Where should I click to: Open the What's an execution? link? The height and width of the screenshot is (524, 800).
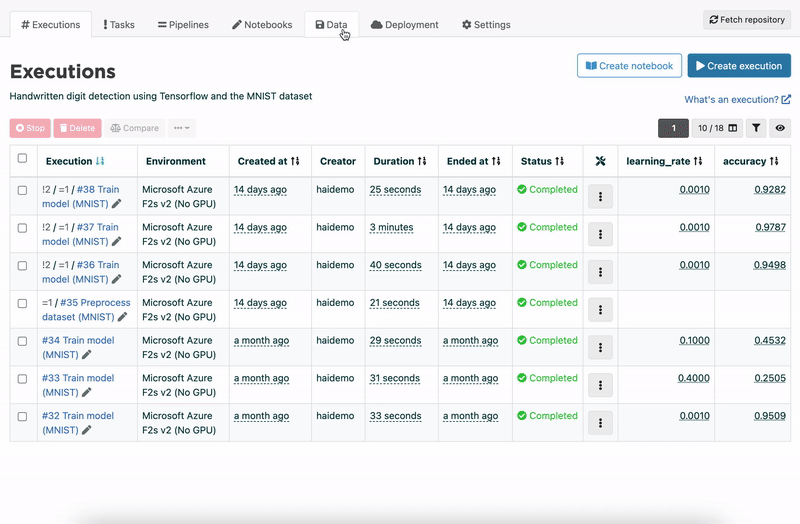click(x=737, y=99)
